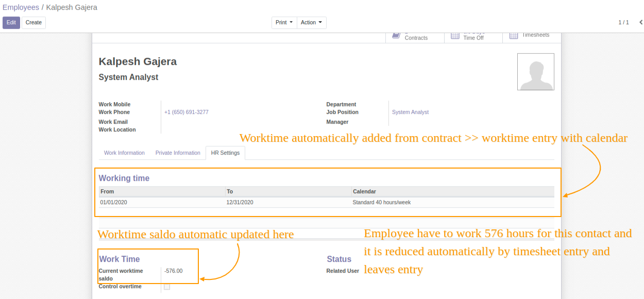Viewport: 644px width, 299px height.
Task: Click the Work Location label
Action: tap(117, 130)
